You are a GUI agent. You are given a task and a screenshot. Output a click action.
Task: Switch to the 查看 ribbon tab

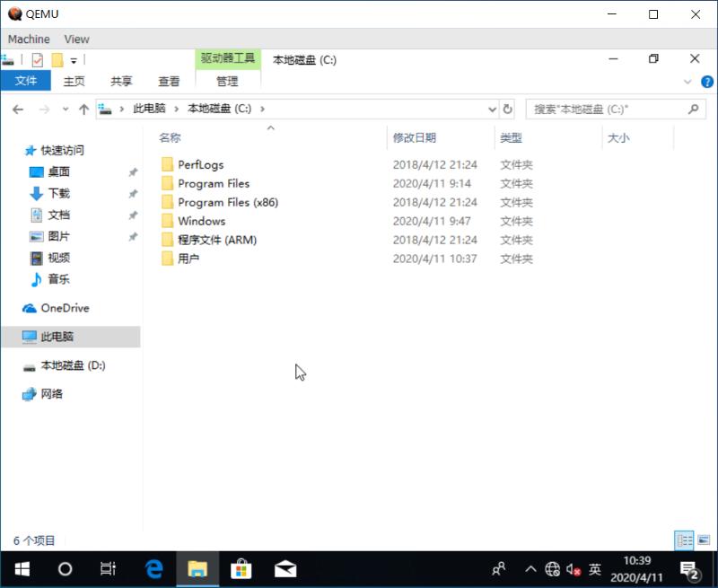tap(169, 81)
